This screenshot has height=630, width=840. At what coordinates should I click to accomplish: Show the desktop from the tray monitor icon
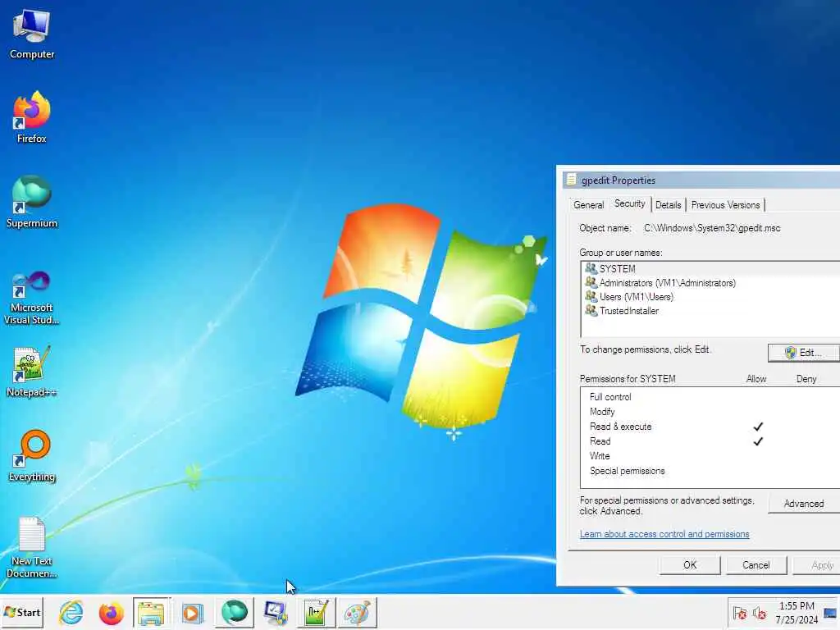coord(830,613)
